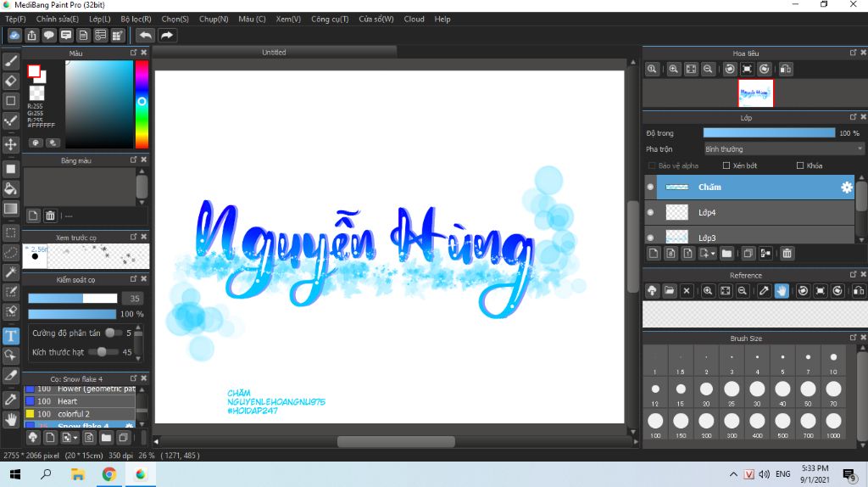Image resolution: width=868 pixels, height=487 pixels.
Task: Toggle visibility of Chấm layer
Action: [x=650, y=188]
